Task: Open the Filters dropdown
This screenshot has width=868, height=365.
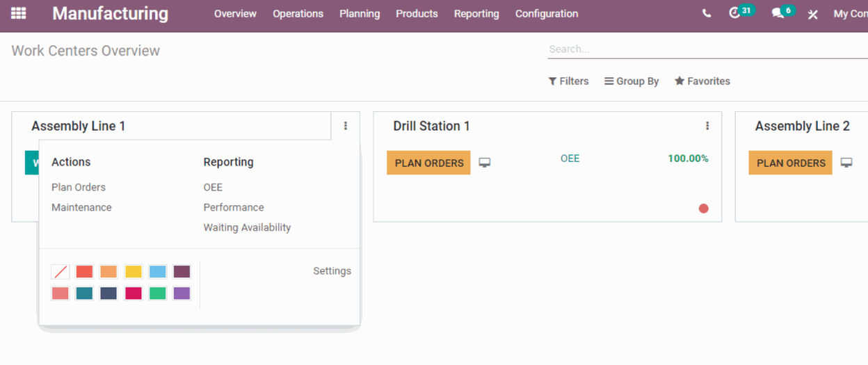Action: point(568,81)
